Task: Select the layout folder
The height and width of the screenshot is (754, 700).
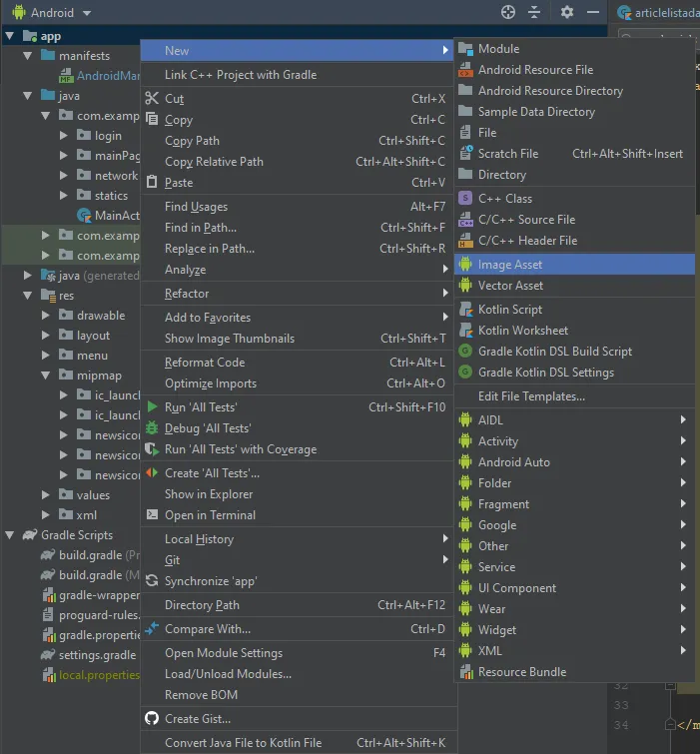Action: (x=93, y=336)
